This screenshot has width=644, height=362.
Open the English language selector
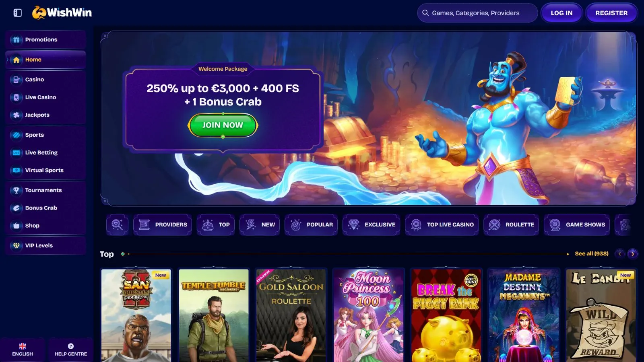coord(23,350)
